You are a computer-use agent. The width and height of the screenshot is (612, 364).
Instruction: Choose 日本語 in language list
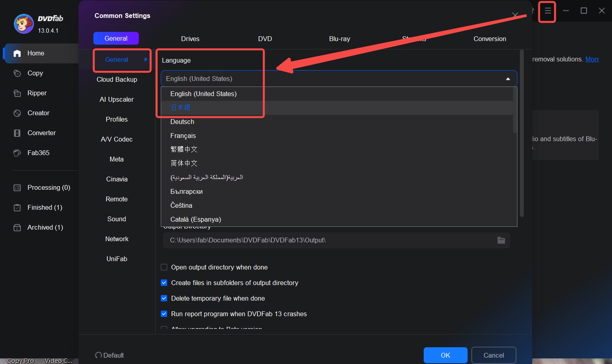pos(337,108)
